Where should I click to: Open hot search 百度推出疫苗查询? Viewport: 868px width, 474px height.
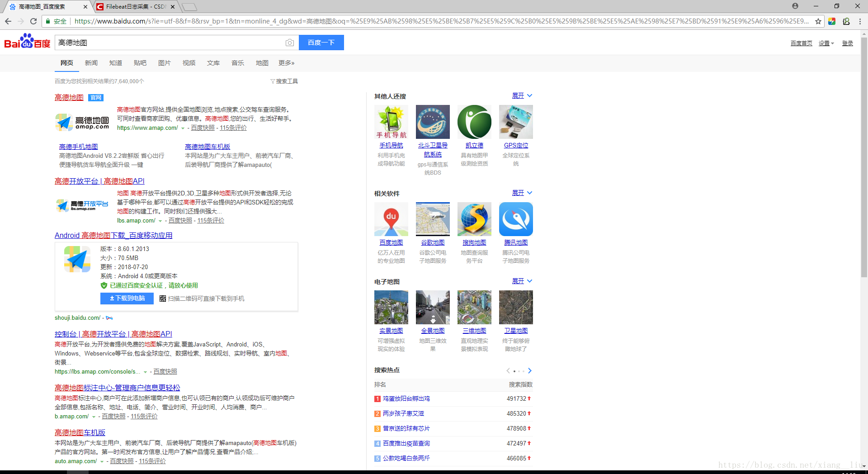coord(406,443)
